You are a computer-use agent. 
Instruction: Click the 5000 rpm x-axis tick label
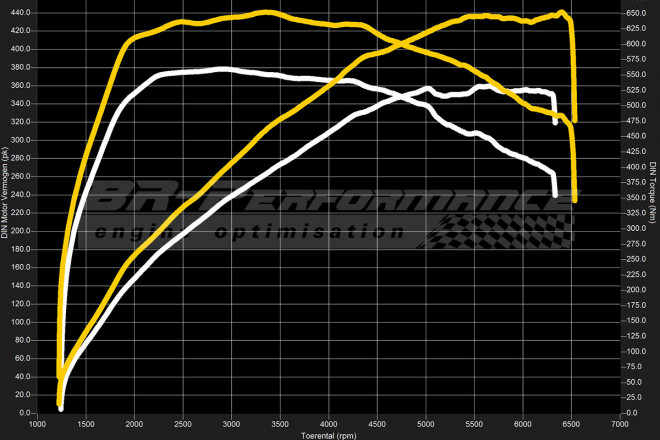426,424
